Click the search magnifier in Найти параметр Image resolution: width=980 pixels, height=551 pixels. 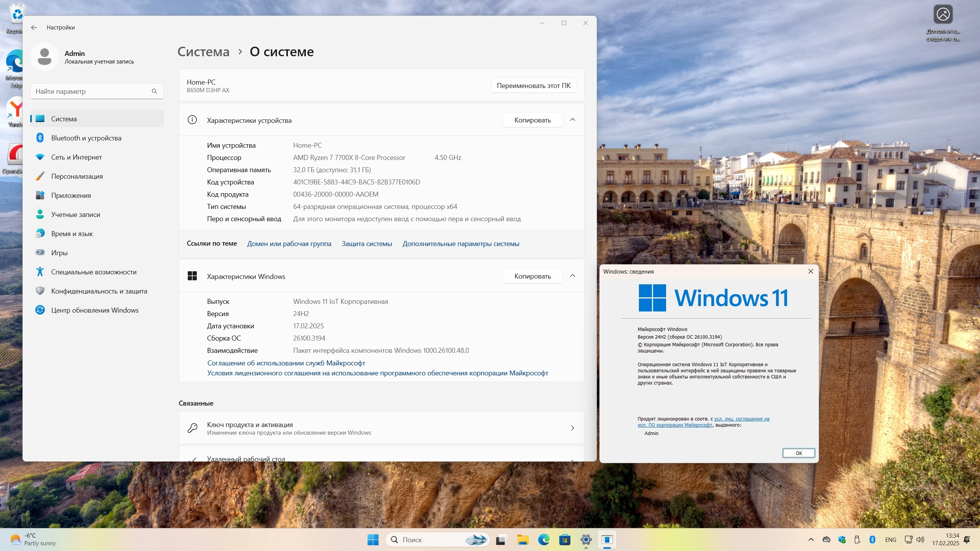click(x=154, y=91)
